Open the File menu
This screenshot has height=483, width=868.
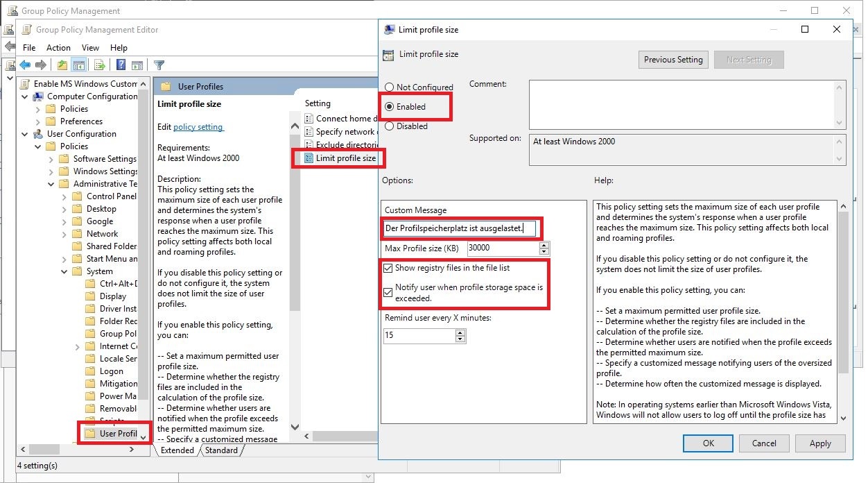click(29, 48)
